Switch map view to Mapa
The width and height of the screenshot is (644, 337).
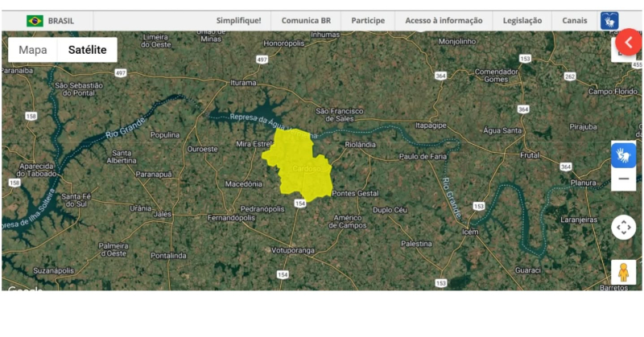pos(33,50)
